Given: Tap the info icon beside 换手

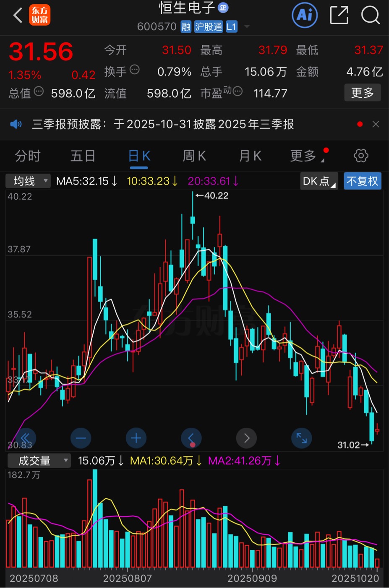Looking at the screenshot, I should tap(135, 70).
